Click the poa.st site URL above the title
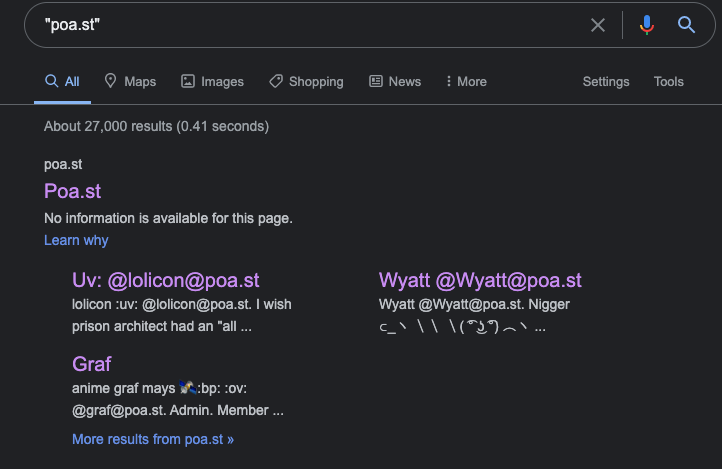 click(63, 164)
